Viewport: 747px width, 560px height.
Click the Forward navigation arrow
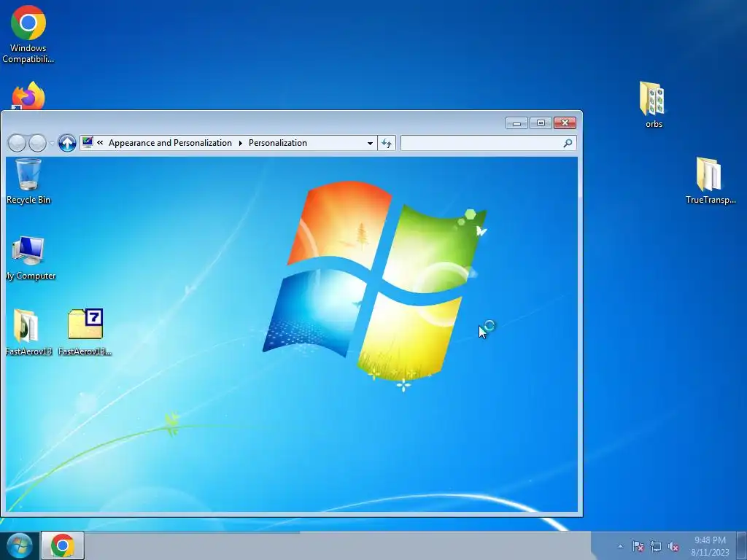[x=38, y=143]
